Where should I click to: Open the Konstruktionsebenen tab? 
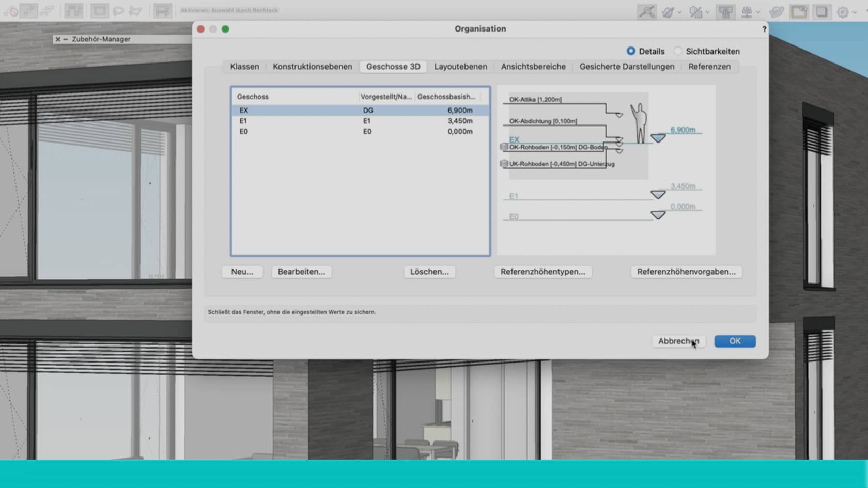(x=312, y=67)
